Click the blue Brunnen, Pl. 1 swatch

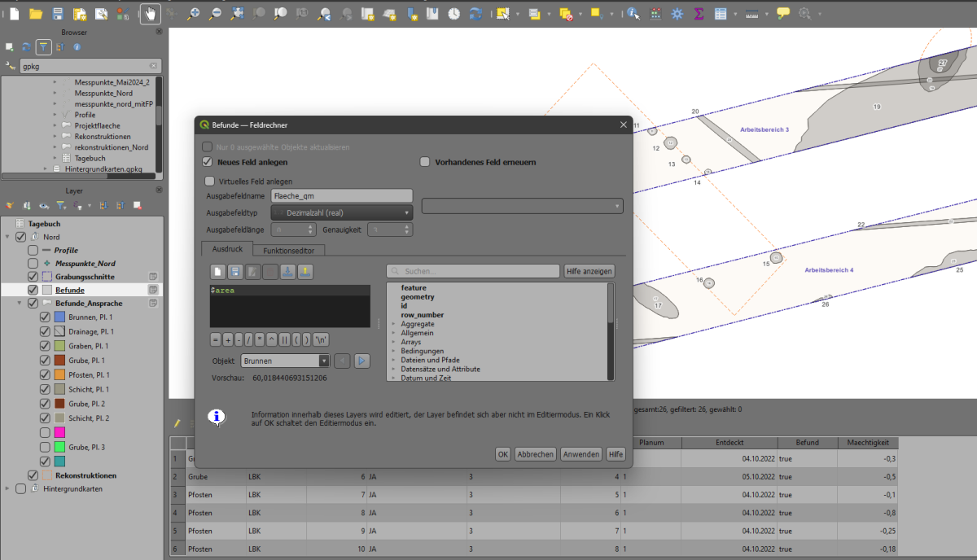coord(59,317)
